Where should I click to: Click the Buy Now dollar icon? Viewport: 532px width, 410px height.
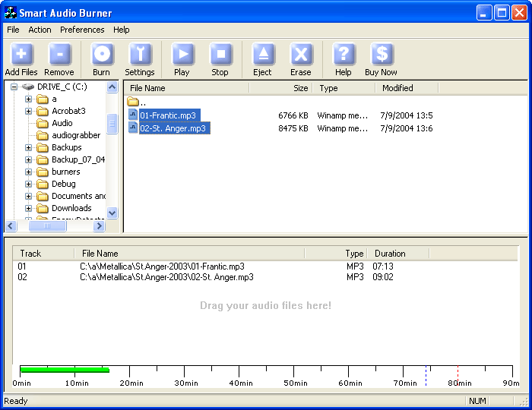pos(381,55)
